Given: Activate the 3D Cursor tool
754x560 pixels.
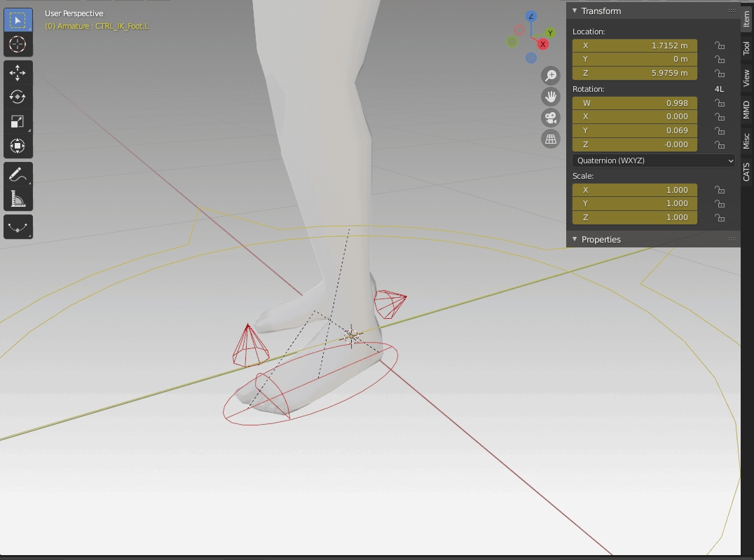Looking at the screenshot, I should [x=18, y=44].
